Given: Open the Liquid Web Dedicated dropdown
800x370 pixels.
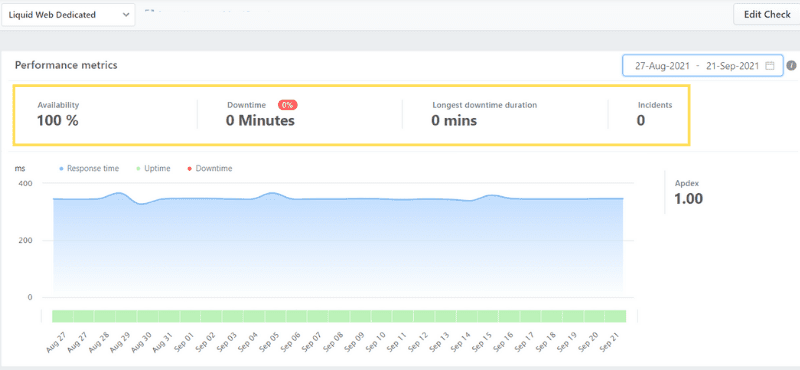Looking at the screenshot, I should 68,15.
